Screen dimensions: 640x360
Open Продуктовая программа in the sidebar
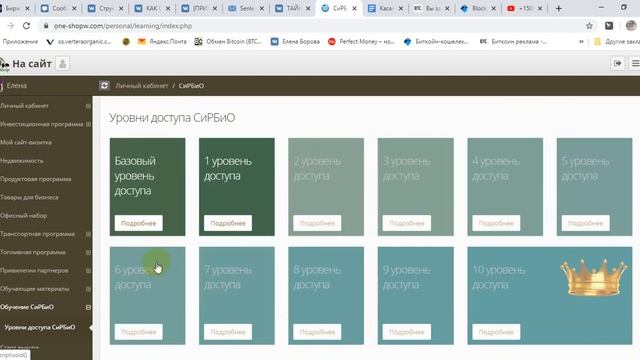36,179
